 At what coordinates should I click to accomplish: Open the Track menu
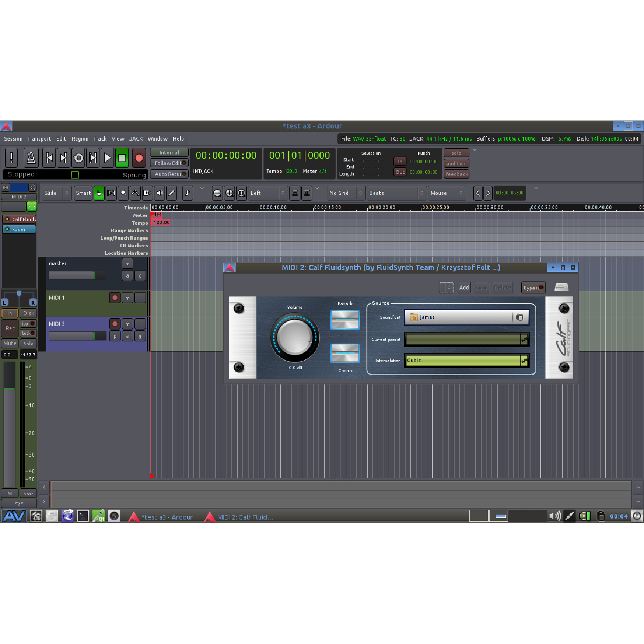[100, 139]
